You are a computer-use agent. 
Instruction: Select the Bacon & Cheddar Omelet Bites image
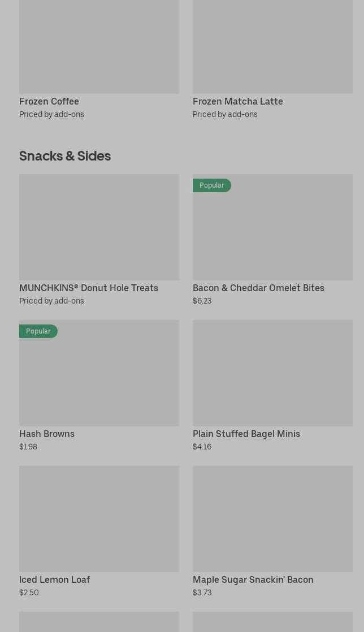point(272,232)
